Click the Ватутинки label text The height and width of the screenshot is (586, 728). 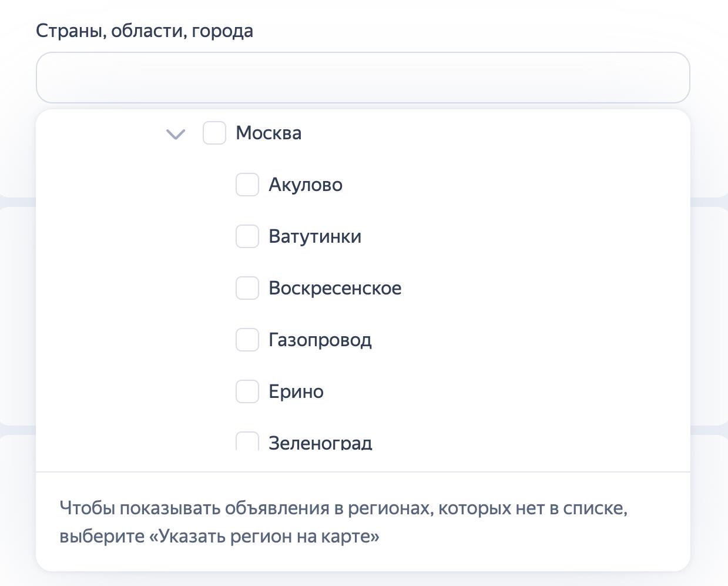click(x=315, y=236)
